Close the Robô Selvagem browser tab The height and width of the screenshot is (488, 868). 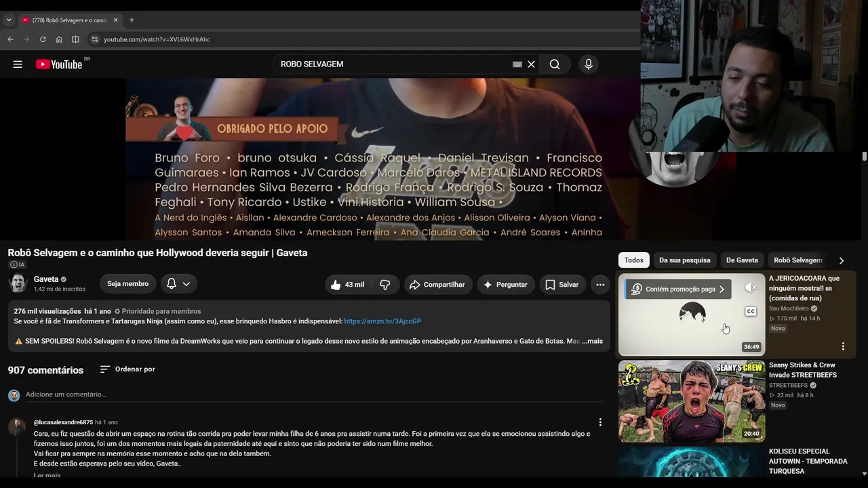[x=115, y=20]
